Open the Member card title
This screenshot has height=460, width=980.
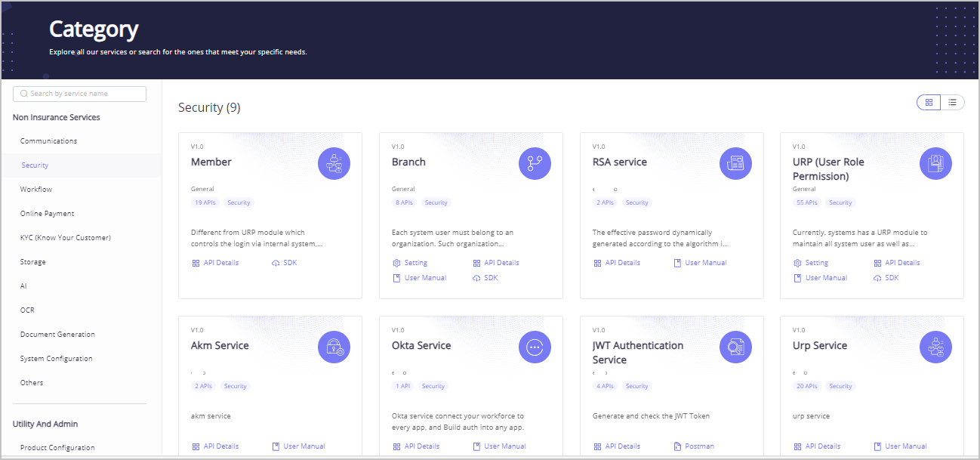click(x=211, y=162)
